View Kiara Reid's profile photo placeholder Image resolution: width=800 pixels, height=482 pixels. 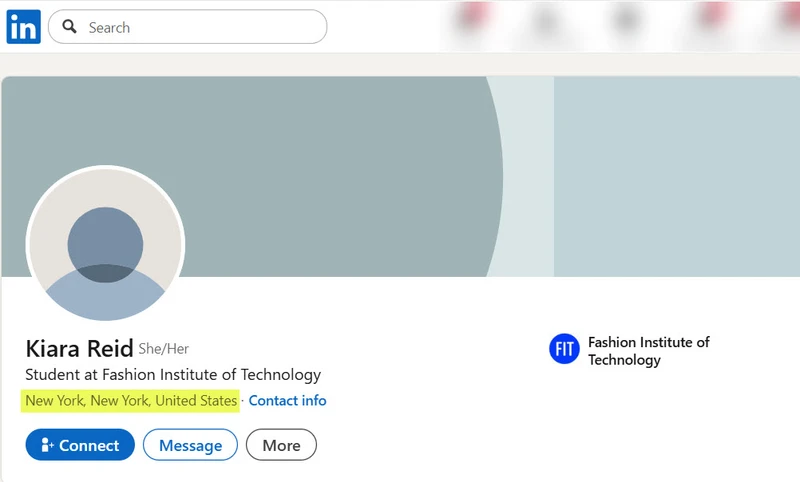click(x=105, y=244)
